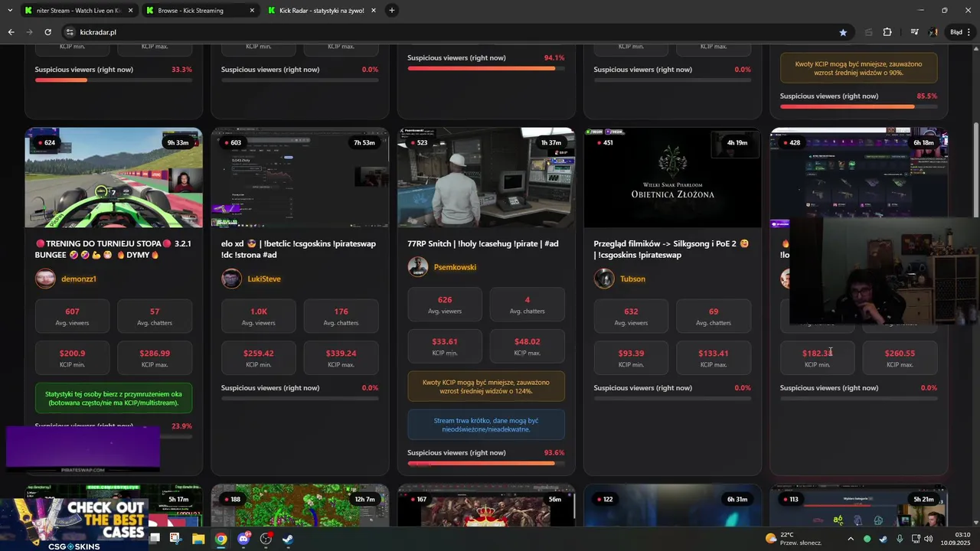Open the browser extensions puzzle icon

point(887,32)
